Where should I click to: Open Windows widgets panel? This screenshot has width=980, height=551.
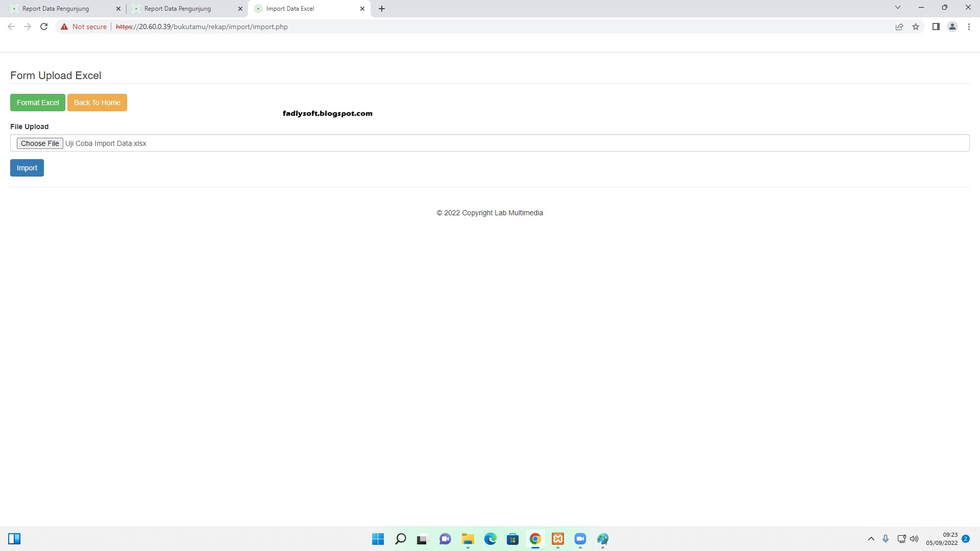[x=14, y=539]
